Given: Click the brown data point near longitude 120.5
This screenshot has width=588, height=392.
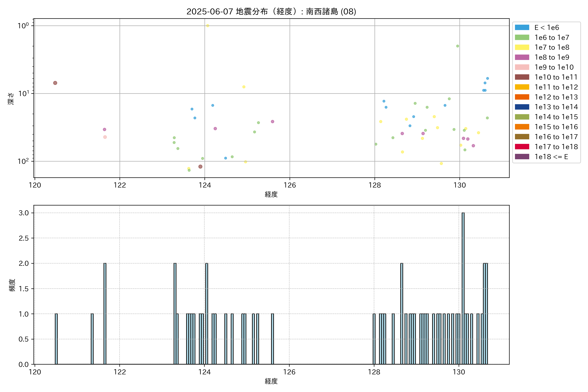Looking at the screenshot, I should click(55, 83).
